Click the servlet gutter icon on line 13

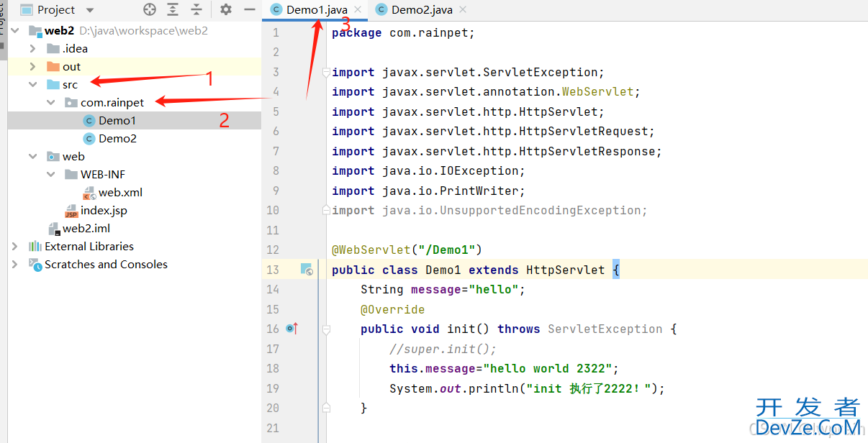coord(307,270)
